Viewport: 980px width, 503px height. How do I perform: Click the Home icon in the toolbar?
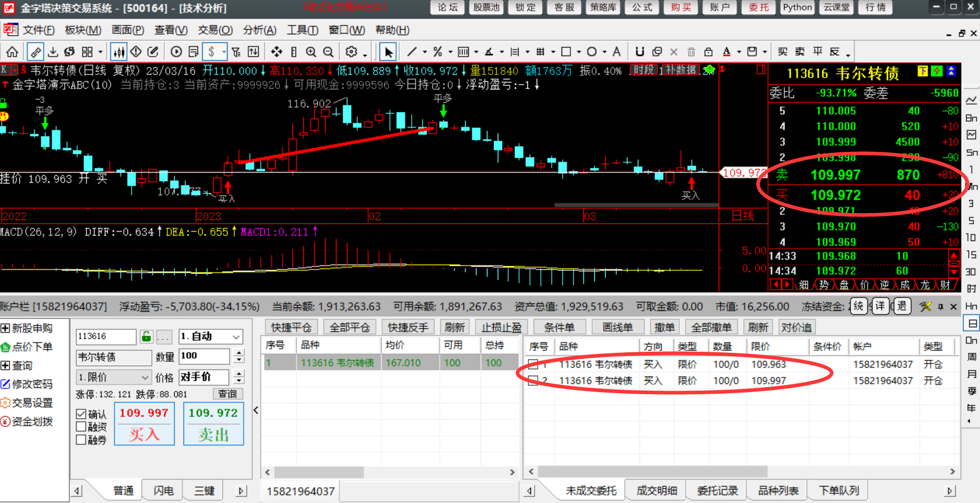12,52
